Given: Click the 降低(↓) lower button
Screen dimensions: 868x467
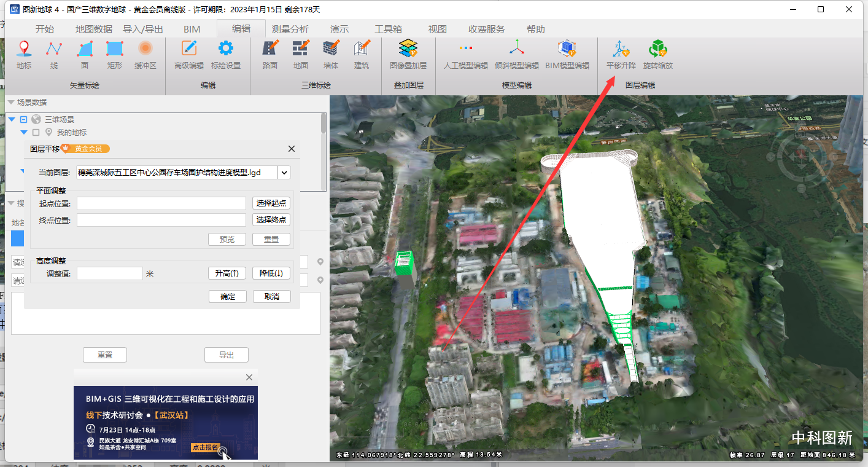Looking at the screenshot, I should [271, 273].
